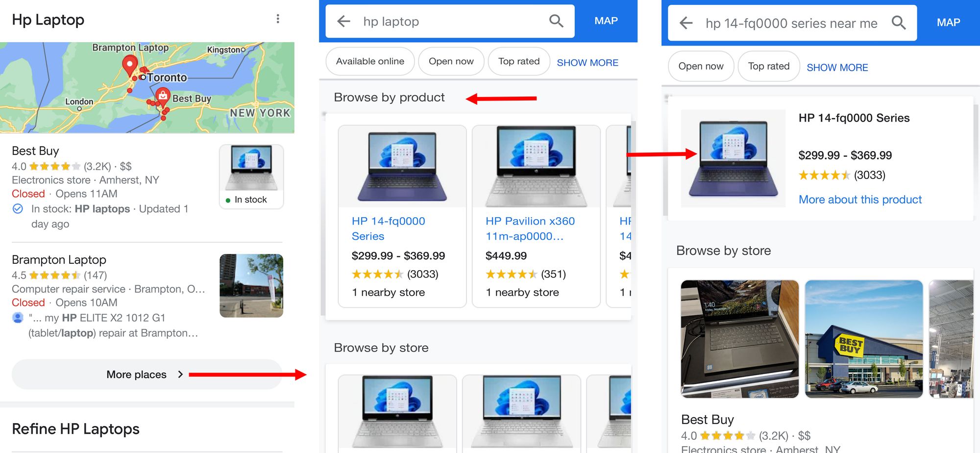Click Best Buy store name in hp 14-fq0000 panel

pyautogui.click(x=708, y=420)
